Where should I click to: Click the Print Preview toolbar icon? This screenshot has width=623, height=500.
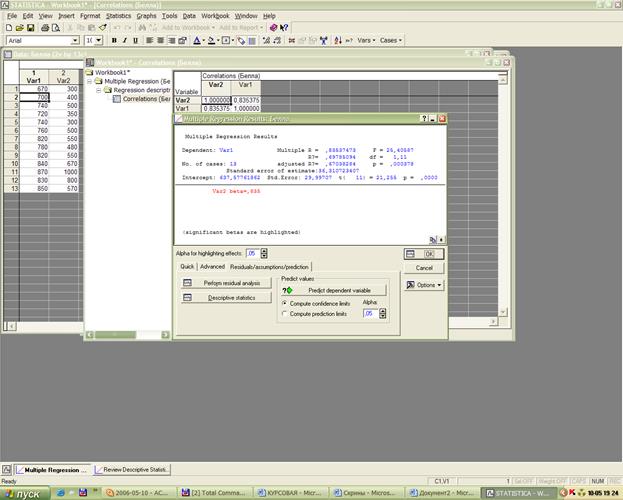pyautogui.click(x=56, y=27)
